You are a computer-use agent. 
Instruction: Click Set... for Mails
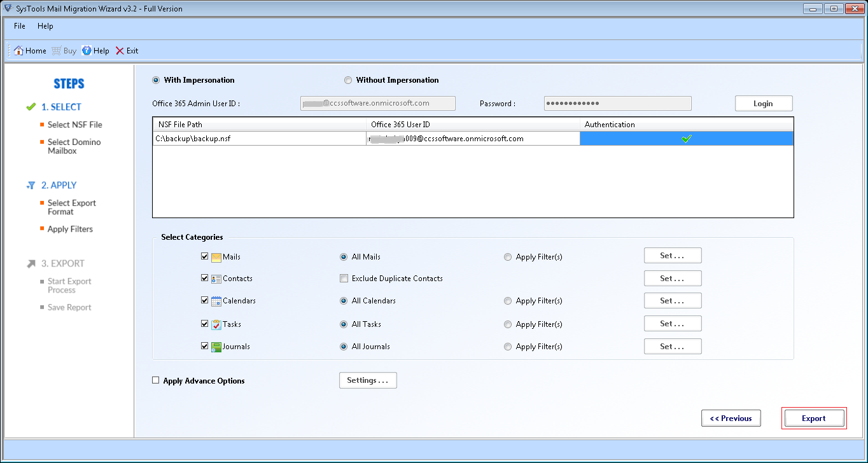click(x=673, y=256)
